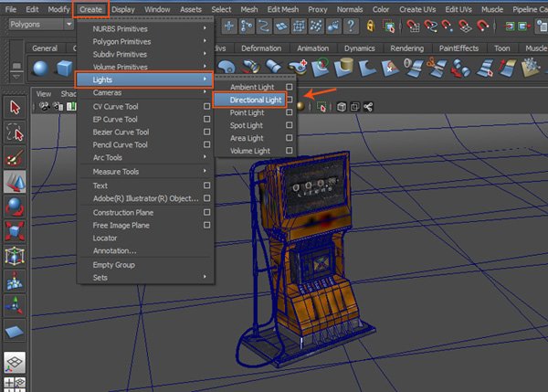548x392 pixels.
Task: Click the viewport cube isolate icon
Action: (x=342, y=107)
